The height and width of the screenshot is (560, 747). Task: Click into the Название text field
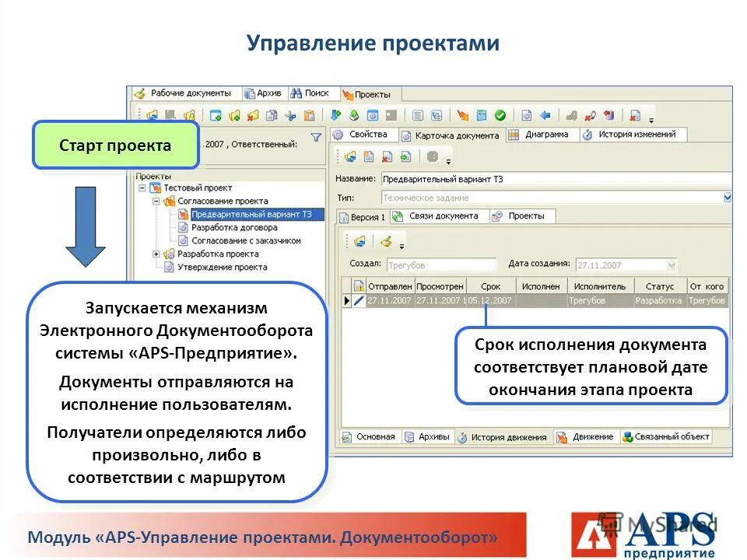coord(556,179)
